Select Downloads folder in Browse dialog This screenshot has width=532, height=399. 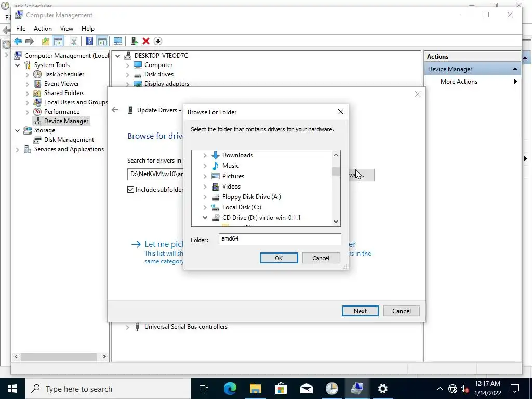click(x=237, y=155)
